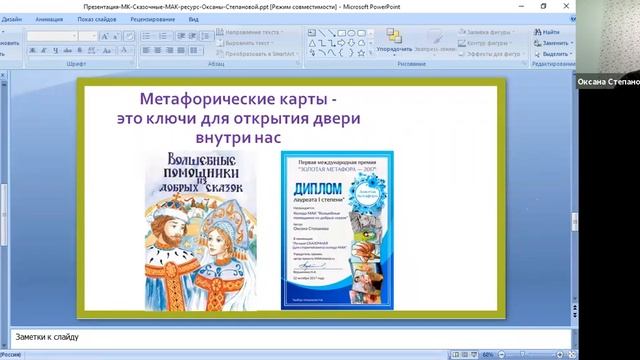Click the Выделить button

[x=553, y=54]
